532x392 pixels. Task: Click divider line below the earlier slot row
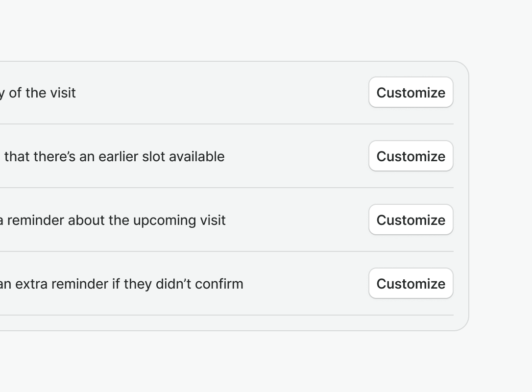pos(225,188)
